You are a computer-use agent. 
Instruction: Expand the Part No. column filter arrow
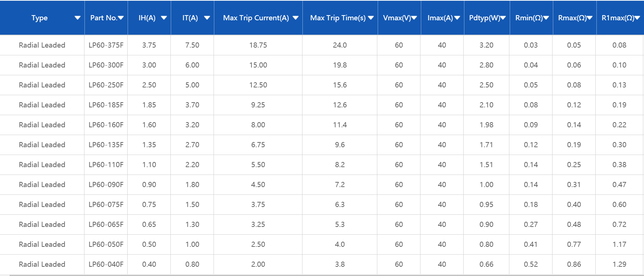[x=121, y=18]
